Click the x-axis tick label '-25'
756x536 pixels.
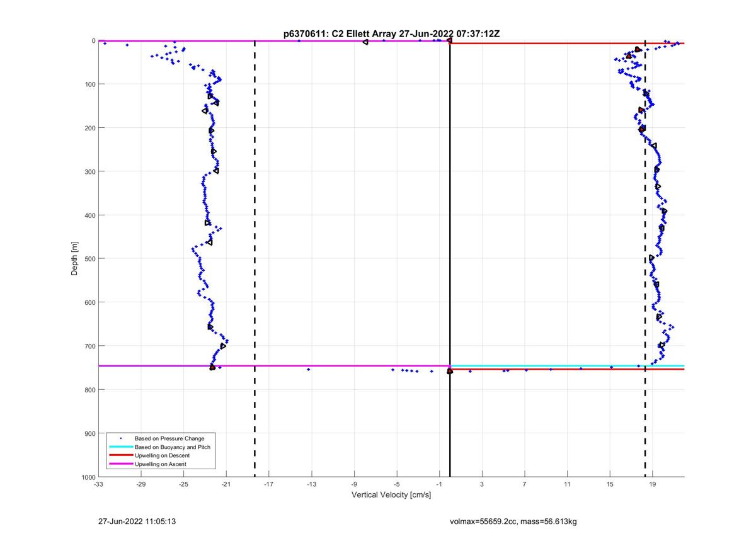184,484
